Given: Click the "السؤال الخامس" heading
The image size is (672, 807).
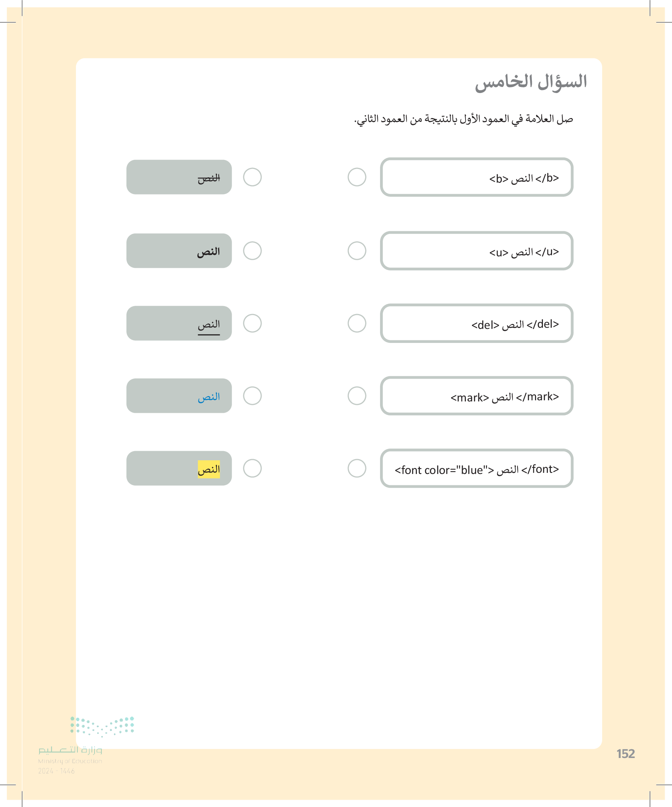Looking at the screenshot, I should click(531, 82).
